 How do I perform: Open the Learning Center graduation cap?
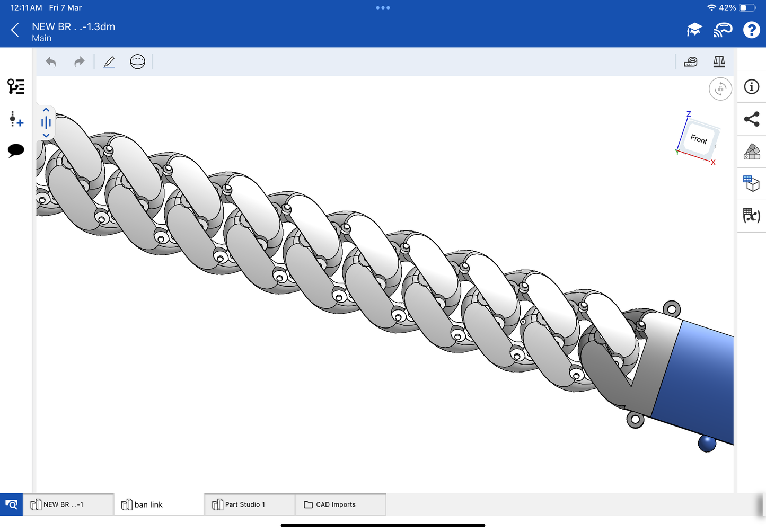694,30
